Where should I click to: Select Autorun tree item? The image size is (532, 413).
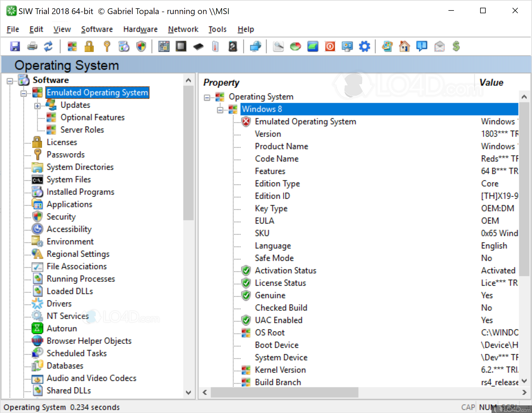62,328
